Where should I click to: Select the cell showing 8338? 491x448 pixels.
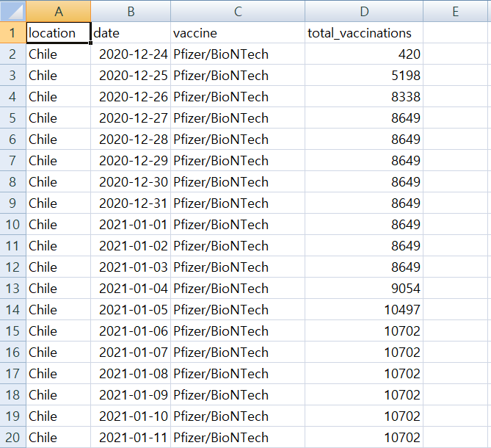(x=364, y=96)
